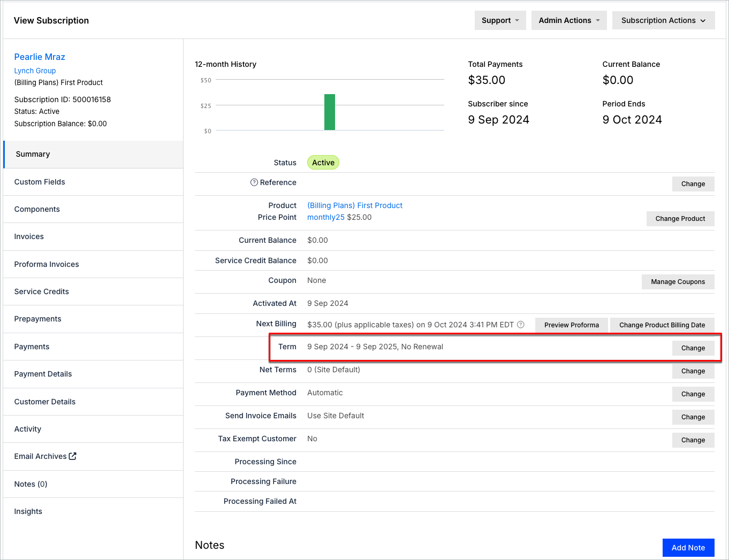Click Change for the Reference row
The width and height of the screenshot is (729, 560).
pos(693,184)
